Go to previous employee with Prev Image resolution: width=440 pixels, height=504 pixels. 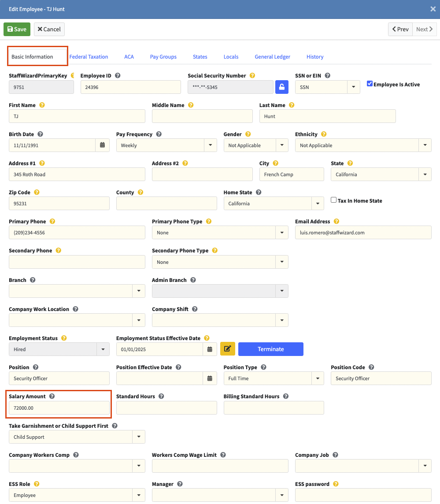(x=400, y=29)
